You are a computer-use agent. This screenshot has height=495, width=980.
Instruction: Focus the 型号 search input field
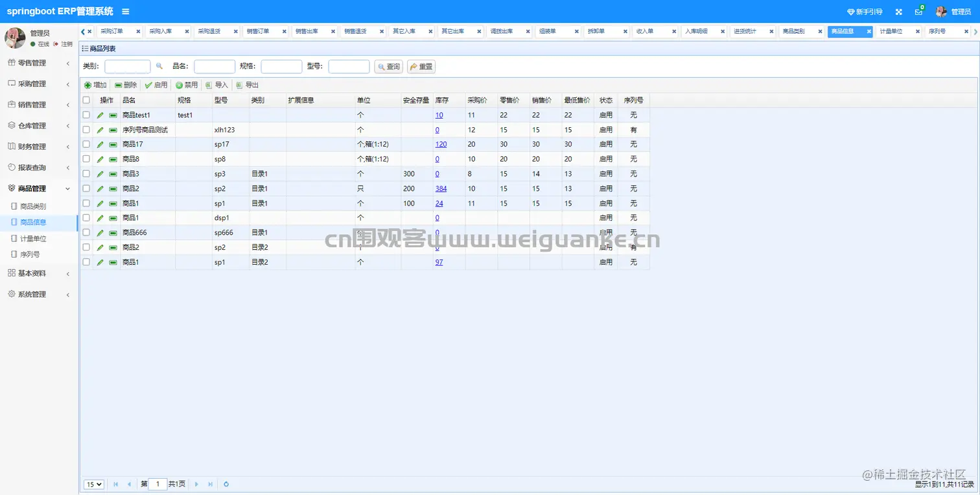tap(349, 66)
